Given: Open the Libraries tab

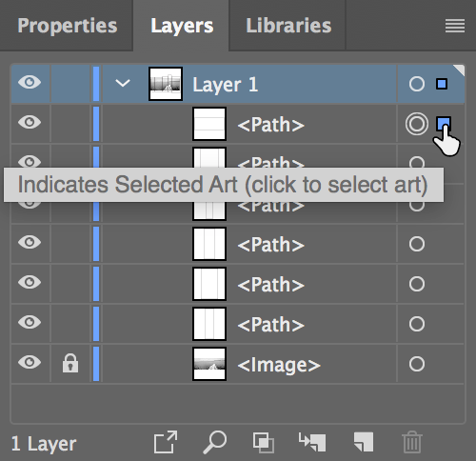Looking at the screenshot, I should 288,26.
